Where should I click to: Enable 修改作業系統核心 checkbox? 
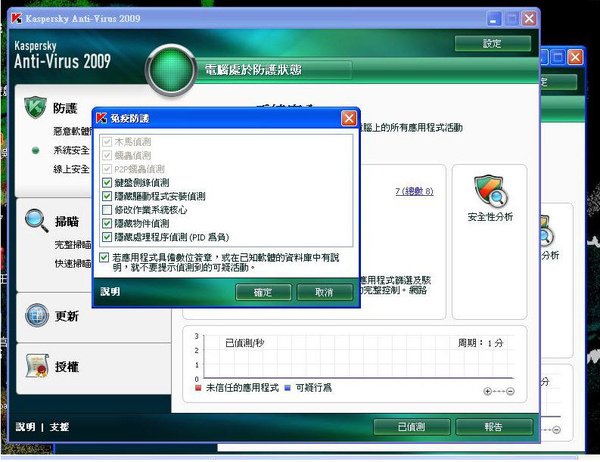point(107,210)
